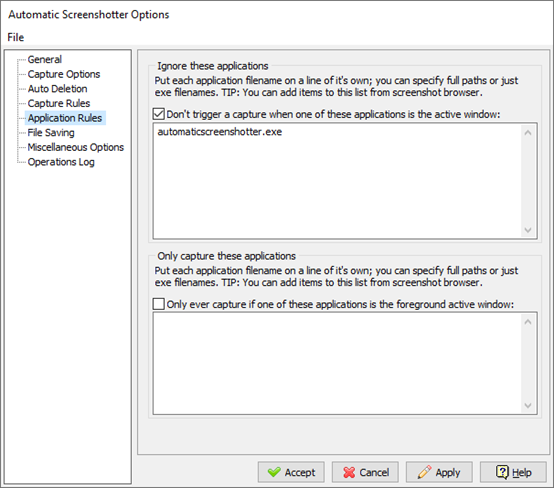Click up arrow of only-capture list scrollbar
The image size is (554, 488).
tap(528, 322)
